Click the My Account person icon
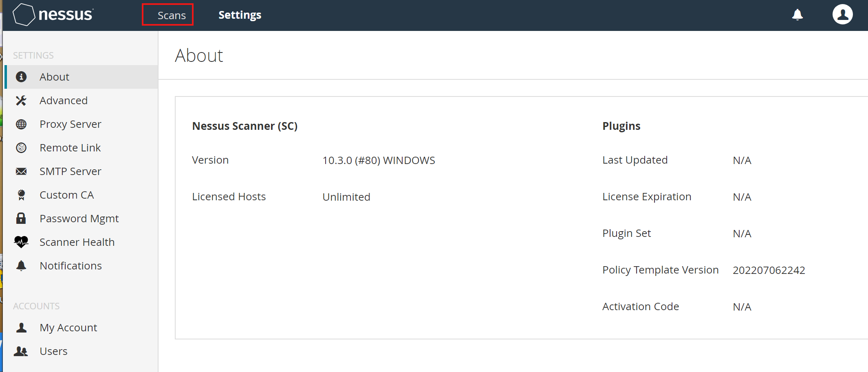 [21, 328]
